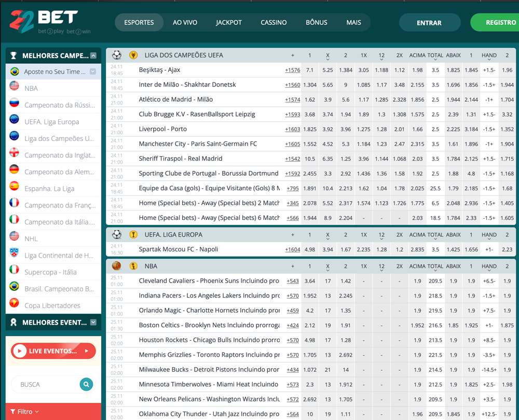Click the trophy badge beside Liga dos Campeões UEFA
The height and width of the screenshot is (420, 519).
133,55
